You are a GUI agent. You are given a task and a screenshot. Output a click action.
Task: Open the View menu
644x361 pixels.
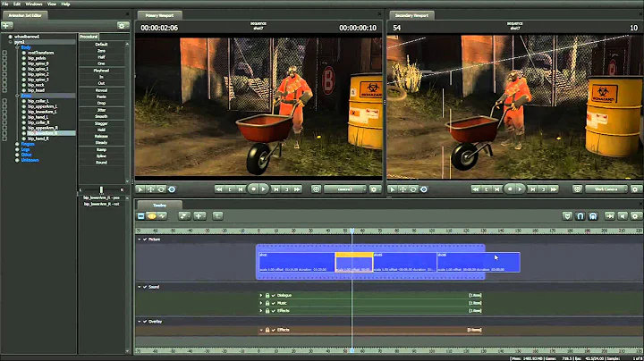coord(52,4)
